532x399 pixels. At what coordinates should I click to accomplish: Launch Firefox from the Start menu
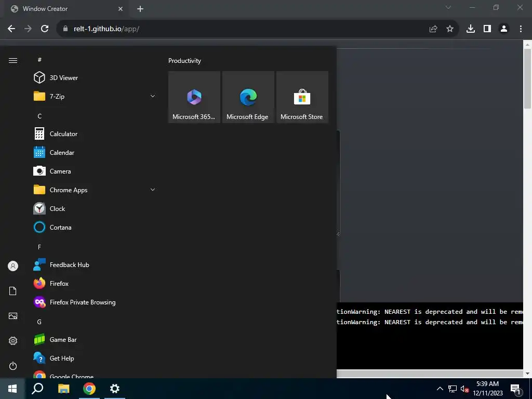[95, 283]
